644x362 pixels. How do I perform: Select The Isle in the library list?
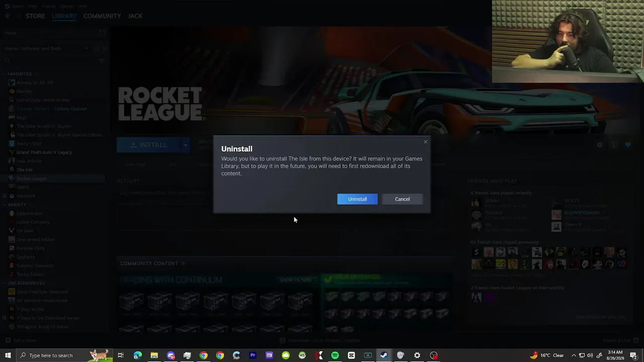pyautogui.click(x=25, y=169)
